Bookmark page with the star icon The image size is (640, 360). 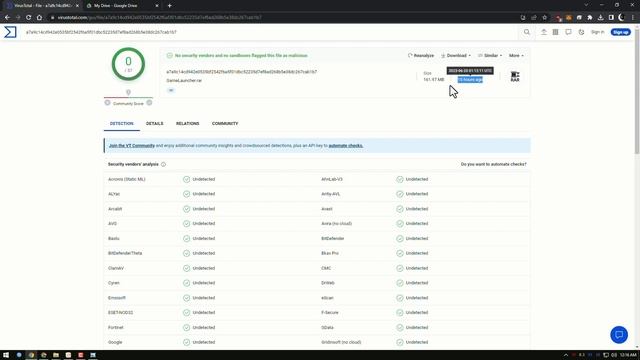[x=544, y=18]
